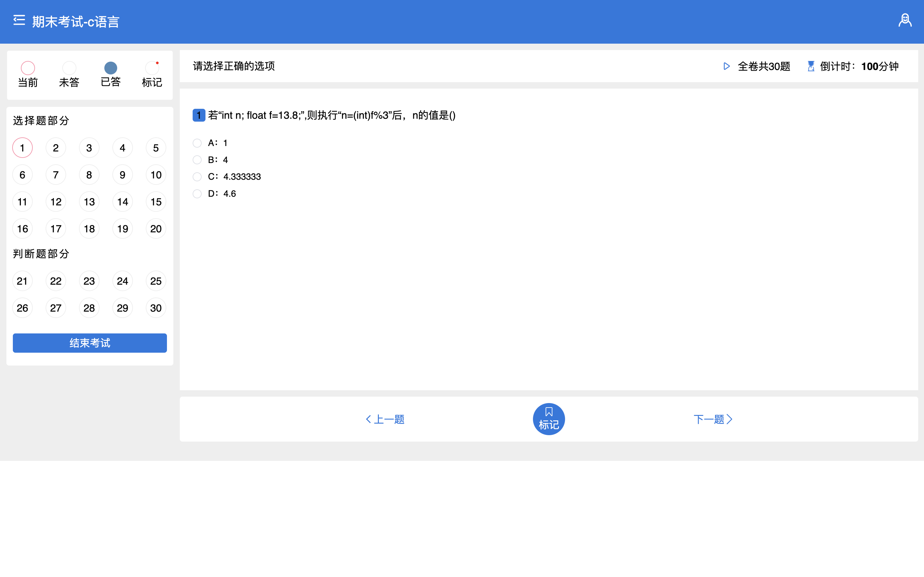This screenshot has width=924, height=577.
Task: Click the play/start exam icon
Action: tap(726, 66)
